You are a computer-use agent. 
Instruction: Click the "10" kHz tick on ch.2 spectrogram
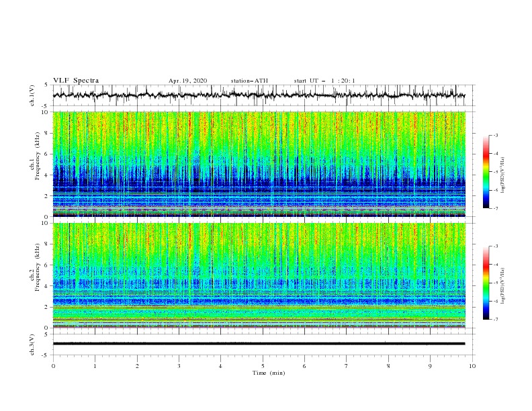(x=46, y=223)
